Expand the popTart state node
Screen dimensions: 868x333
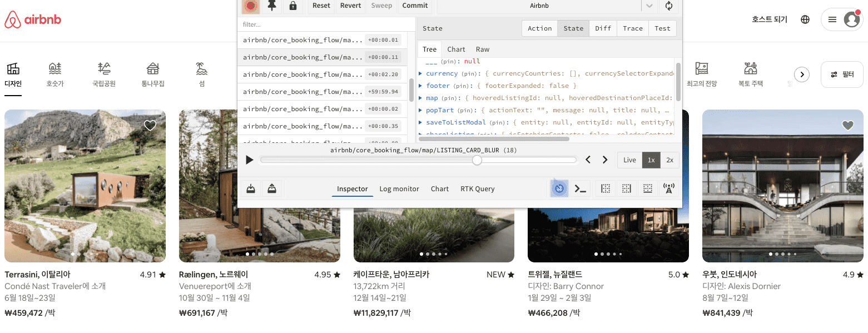tap(421, 110)
